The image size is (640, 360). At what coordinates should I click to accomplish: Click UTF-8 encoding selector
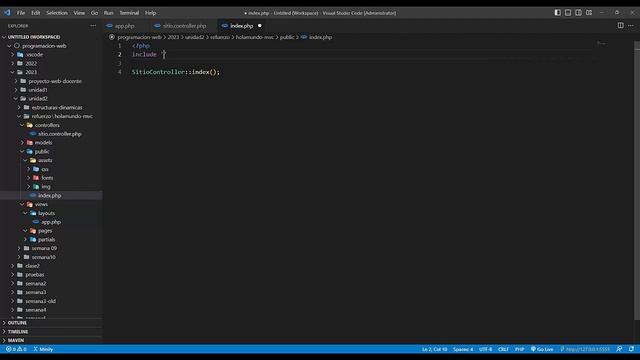(485, 349)
